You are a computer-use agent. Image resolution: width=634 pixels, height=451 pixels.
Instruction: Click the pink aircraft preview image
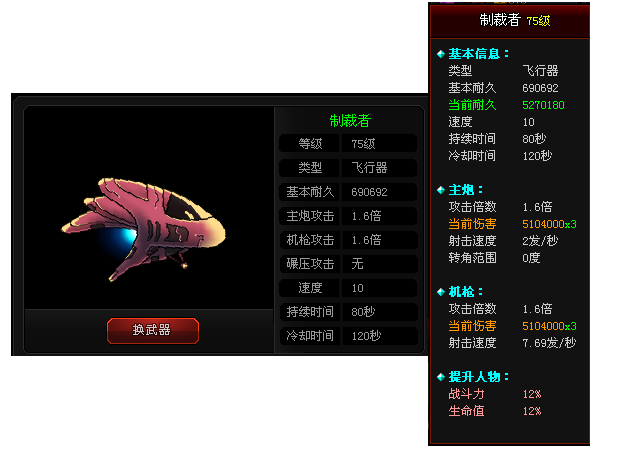[144, 229]
